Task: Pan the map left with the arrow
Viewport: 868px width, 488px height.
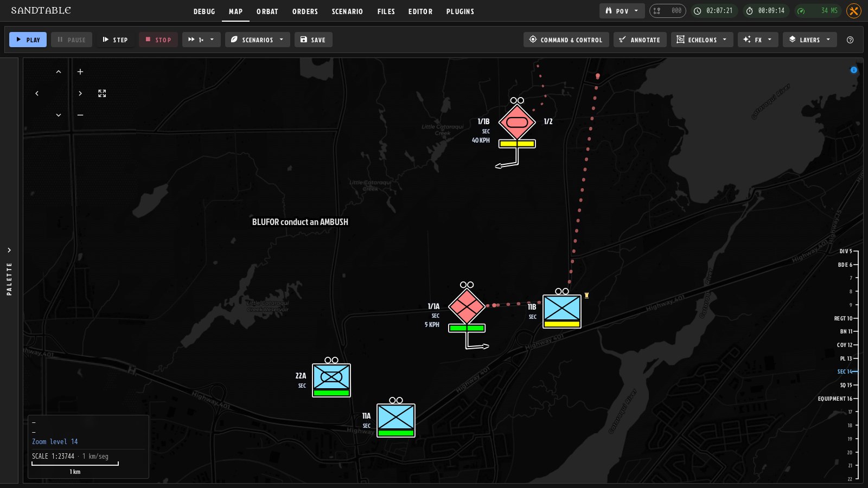Action: [x=37, y=94]
